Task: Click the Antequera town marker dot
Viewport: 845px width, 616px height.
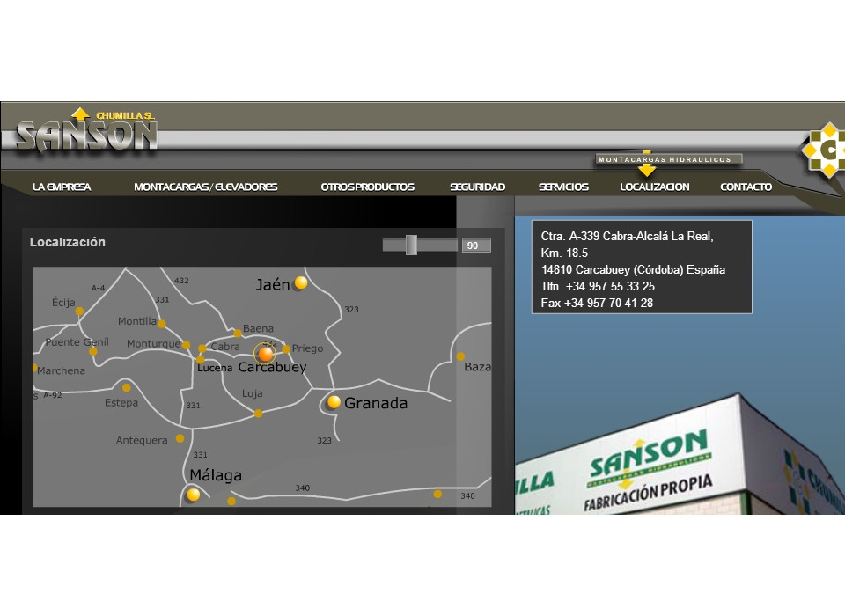Action: pos(180,438)
